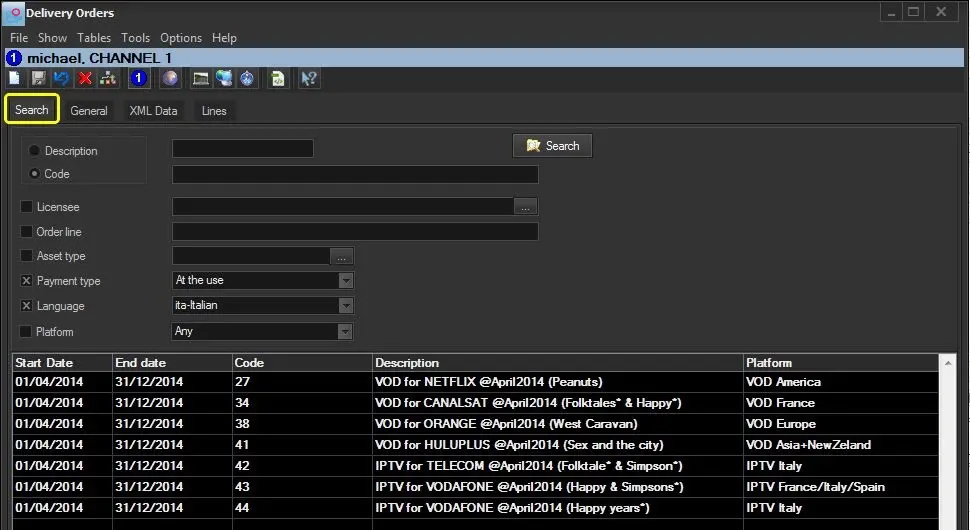The height and width of the screenshot is (530, 970).
Task: Click the Licensee browse ellipsis button
Action: tap(527, 207)
